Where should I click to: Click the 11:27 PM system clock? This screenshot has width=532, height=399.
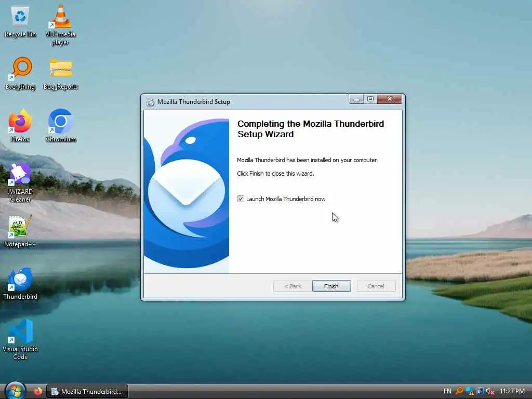512,391
